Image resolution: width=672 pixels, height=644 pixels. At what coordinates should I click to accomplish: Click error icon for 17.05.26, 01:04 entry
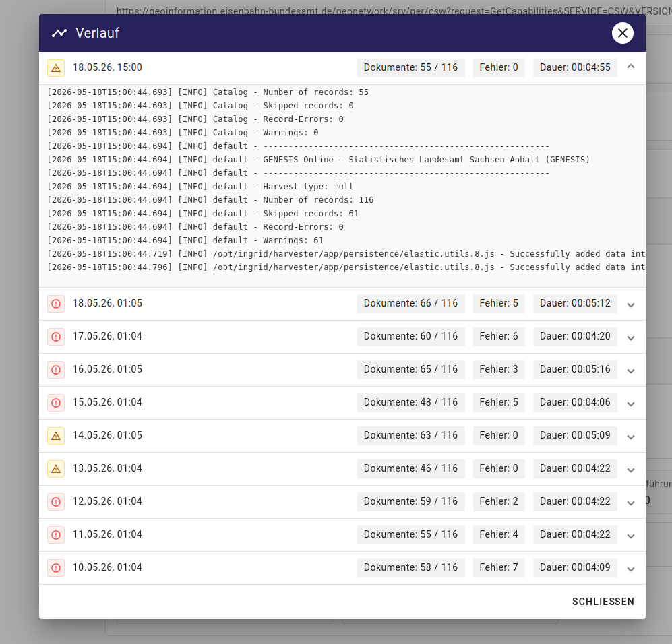pyautogui.click(x=56, y=337)
